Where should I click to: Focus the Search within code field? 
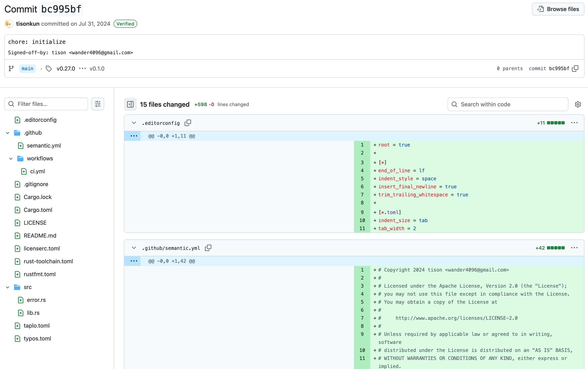[x=508, y=105]
